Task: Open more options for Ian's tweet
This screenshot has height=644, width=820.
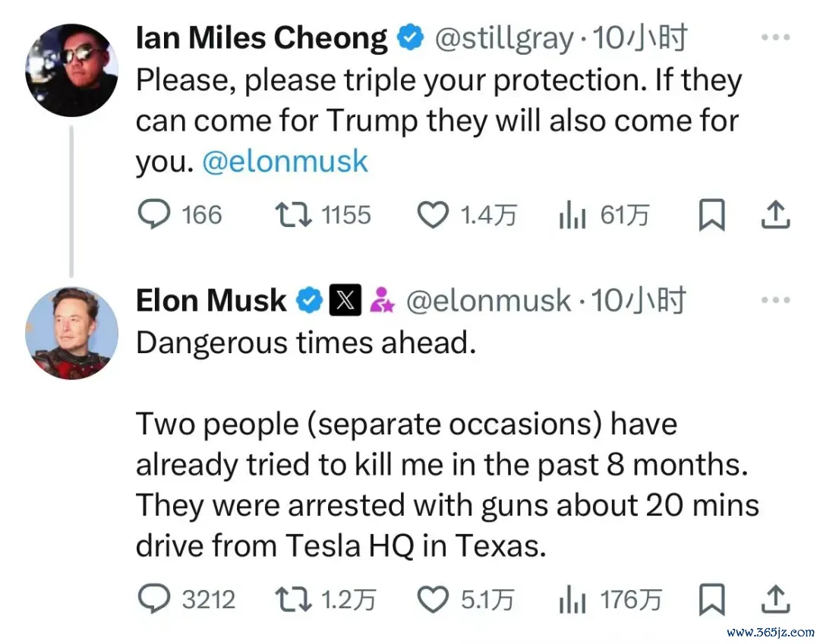Action: click(x=774, y=38)
